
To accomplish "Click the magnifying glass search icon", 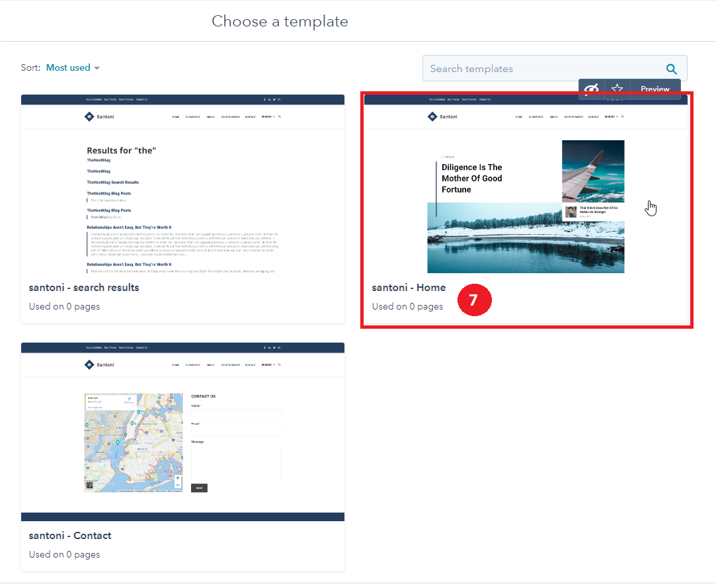I will click(x=671, y=69).
